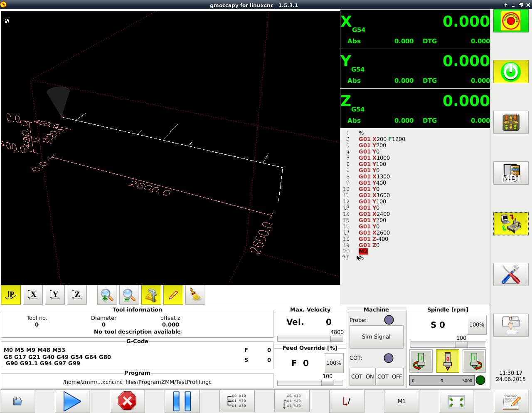Viewport: 532px width, 413px height.
Task: Reset feed override with the 100% button
Action: (x=333, y=363)
